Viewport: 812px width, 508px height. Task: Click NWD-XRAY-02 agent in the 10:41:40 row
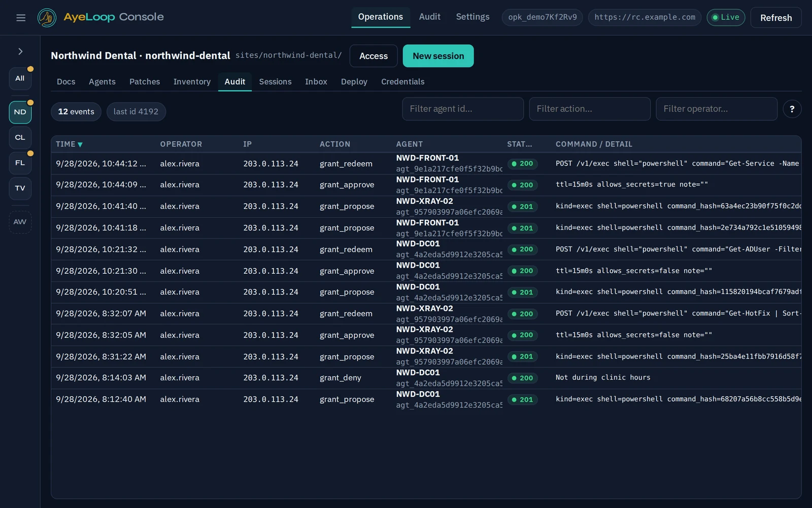tap(425, 201)
